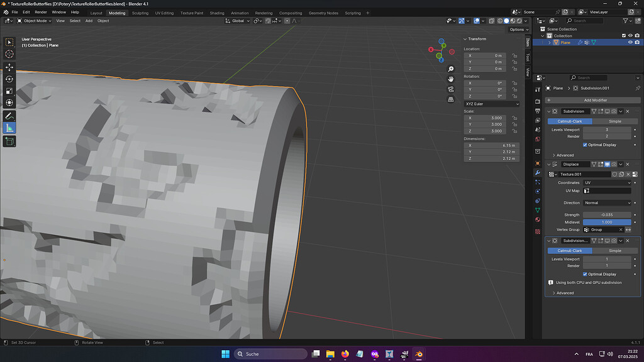Select the Transform tool
Viewport: 644px width, 362px height.
[x=9, y=102]
